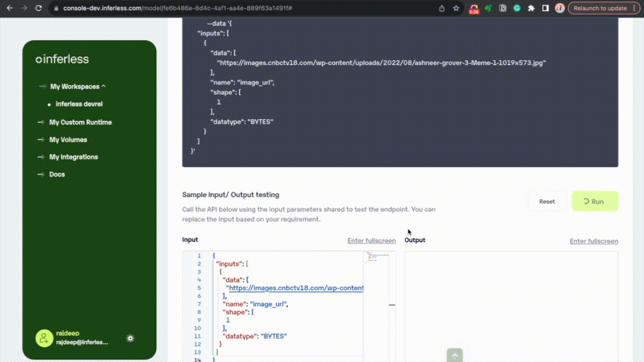Reload the page using browser refresh icon
644x362 pixels.
click(39, 8)
